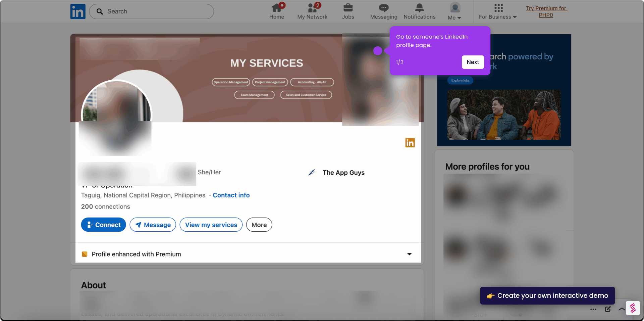Click the gold LinkedIn Premium badge icon

coord(410,143)
